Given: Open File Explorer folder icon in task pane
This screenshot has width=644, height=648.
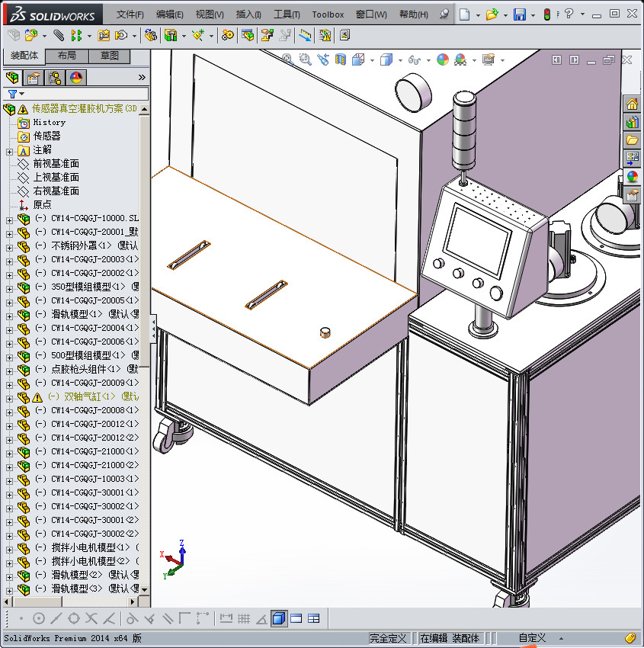Looking at the screenshot, I should [632, 140].
